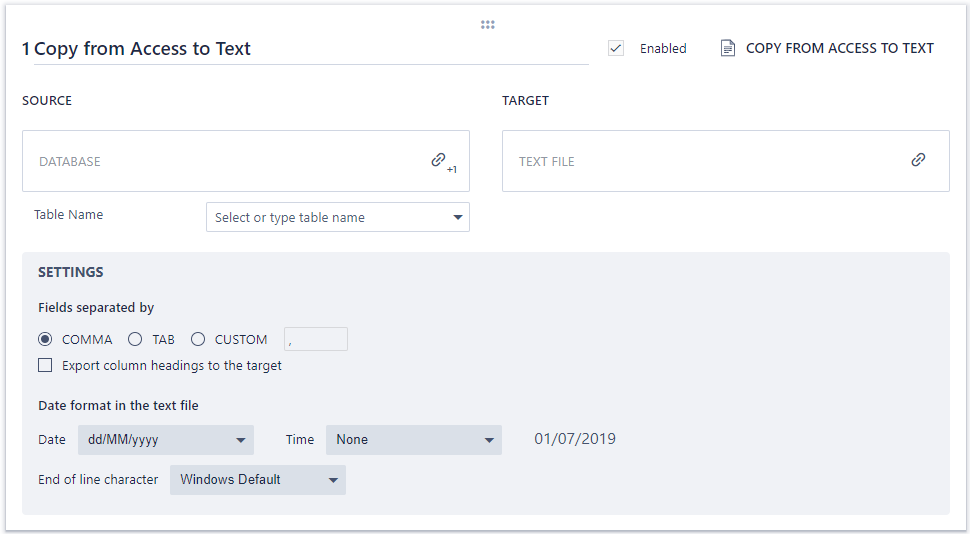Image resolution: width=970 pixels, height=534 pixels.
Task: Open the Table Name dropdown
Action: coord(337,217)
